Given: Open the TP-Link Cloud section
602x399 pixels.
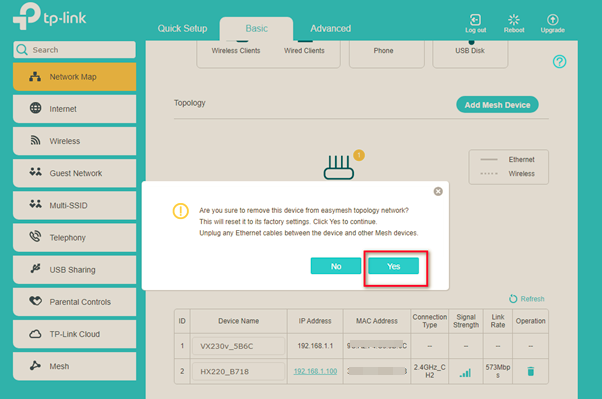Looking at the screenshot, I should click(x=74, y=334).
